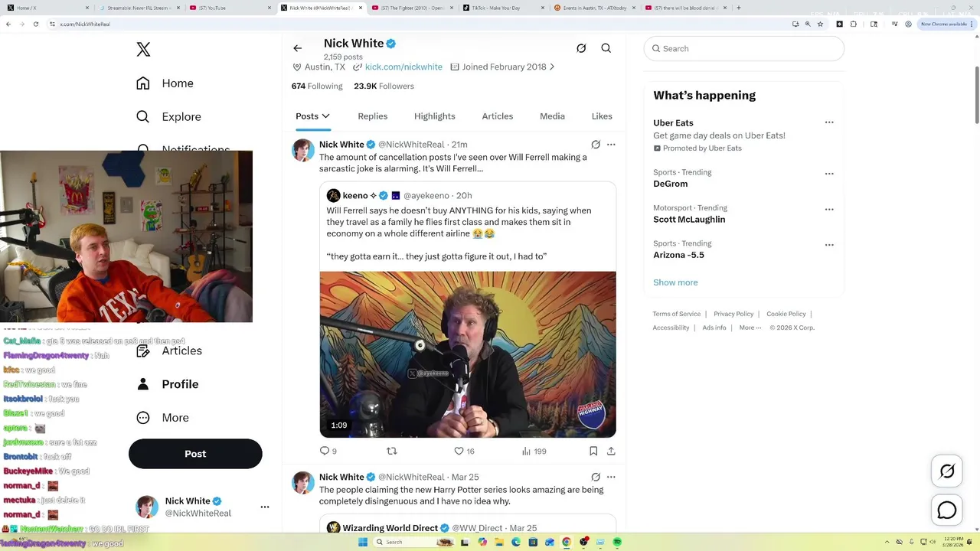980x551 pixels.
Task: Go to Home in the X sidebar
Action: [165, 83]
